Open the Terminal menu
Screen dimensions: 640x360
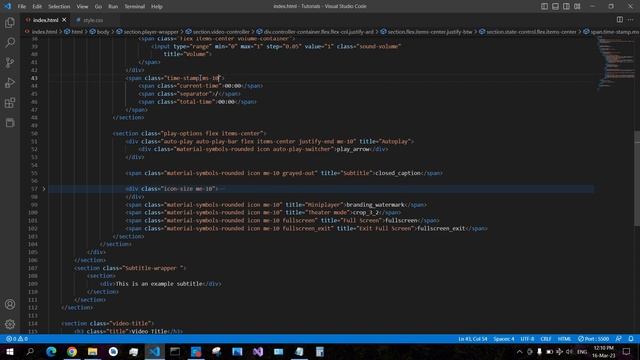[x=134, y=6]
